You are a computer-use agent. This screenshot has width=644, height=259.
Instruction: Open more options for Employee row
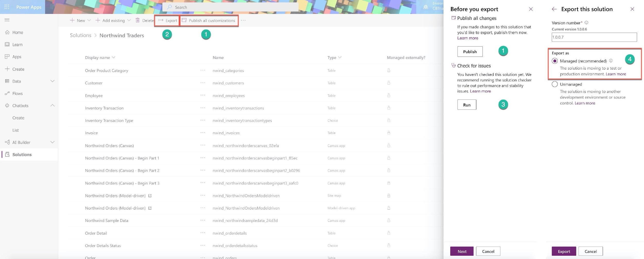coord(203,95)
